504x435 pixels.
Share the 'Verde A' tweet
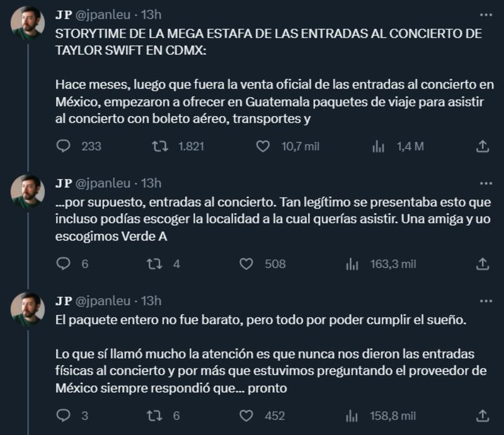click(483, 264)
